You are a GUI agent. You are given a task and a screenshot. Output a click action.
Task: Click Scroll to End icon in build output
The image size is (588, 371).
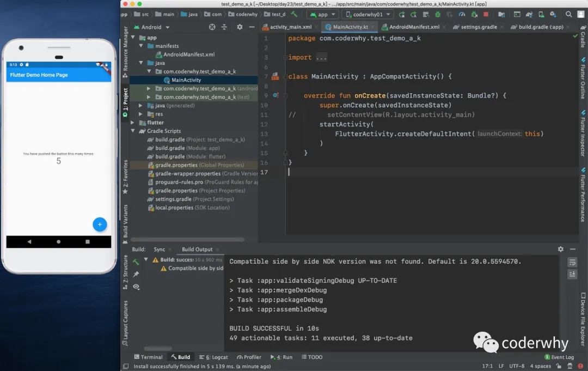pos(572,274)
